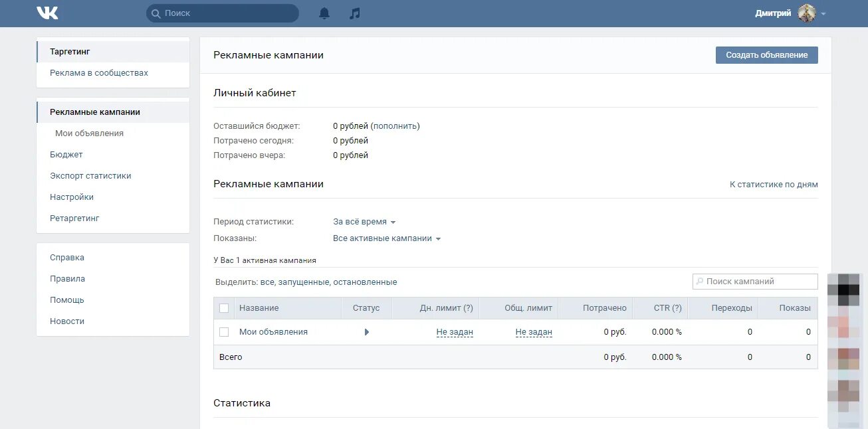Switch to Таргетинг tab
Screen dimensions: 868x429
pos(113,52)
